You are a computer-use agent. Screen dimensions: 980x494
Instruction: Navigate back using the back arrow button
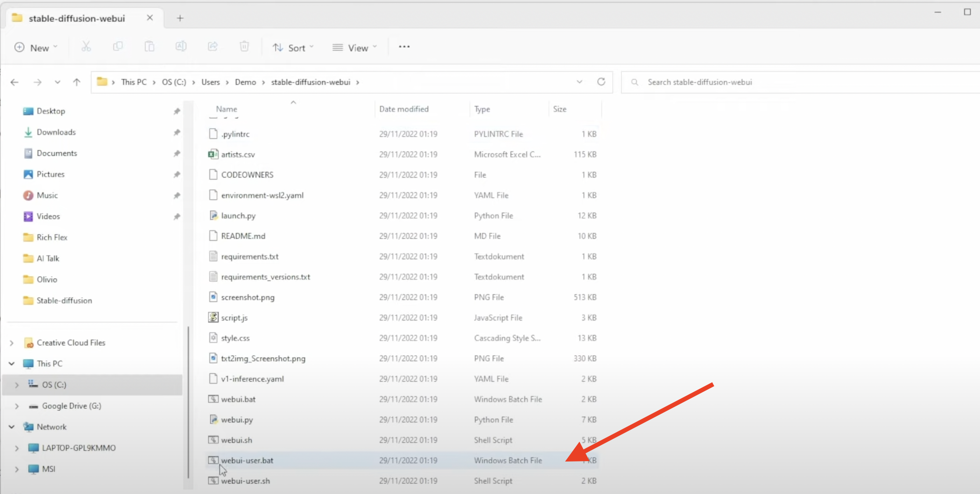pyautogui.click(x=15, y=82)
